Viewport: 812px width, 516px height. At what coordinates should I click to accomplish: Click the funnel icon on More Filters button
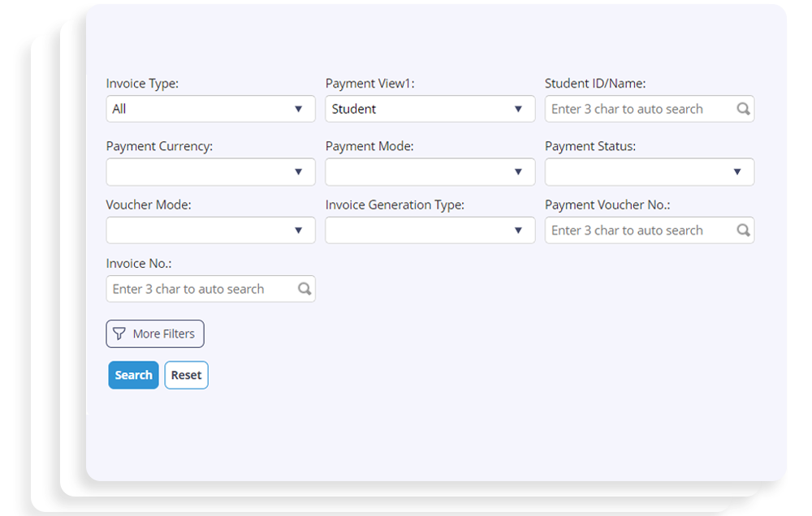(x=119, y=333)
